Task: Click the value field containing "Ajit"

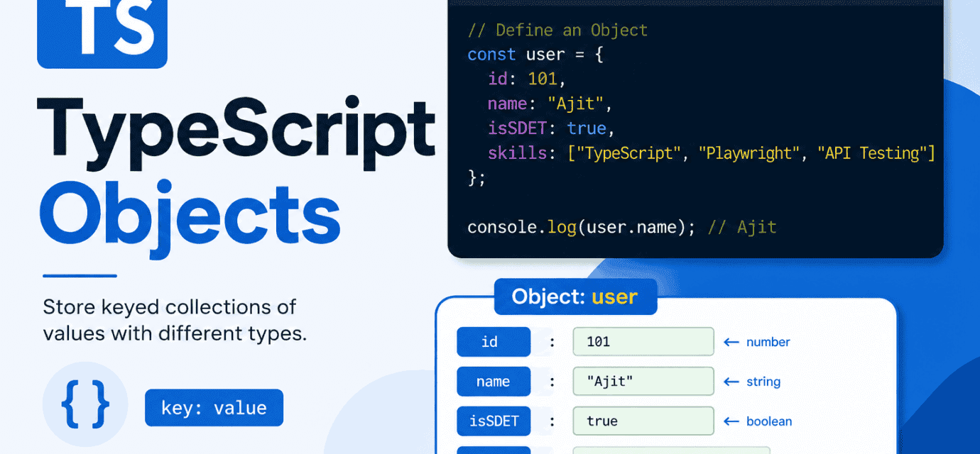Action: point(643,382)
